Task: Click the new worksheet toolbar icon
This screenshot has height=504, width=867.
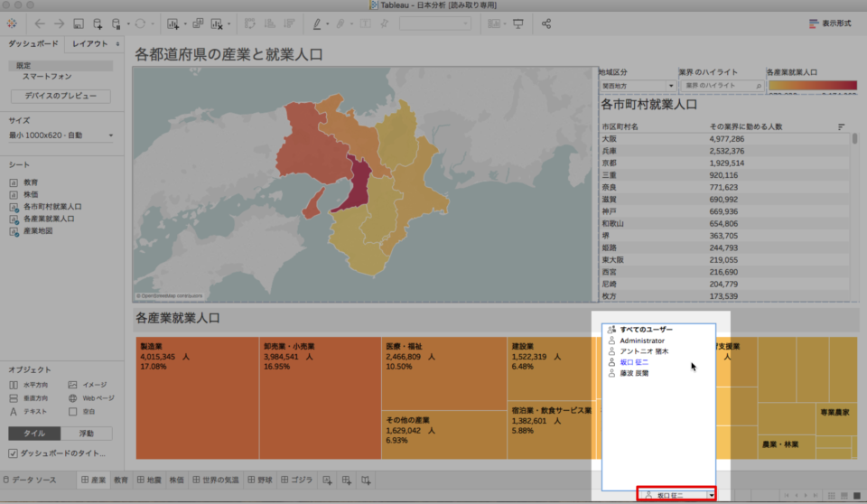Action: point(172,23)
